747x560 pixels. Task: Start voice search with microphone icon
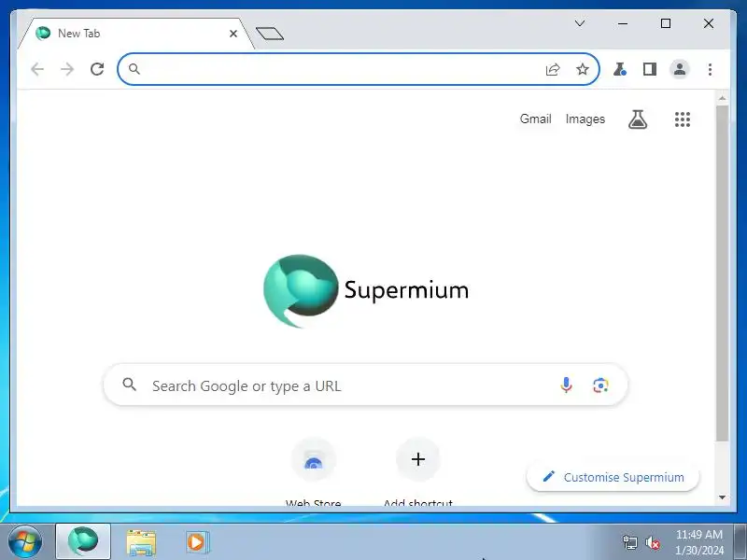point(566,385)
